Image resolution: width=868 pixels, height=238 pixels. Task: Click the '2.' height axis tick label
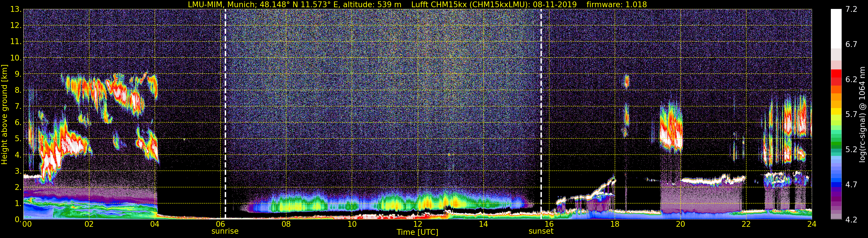point(18,187)
